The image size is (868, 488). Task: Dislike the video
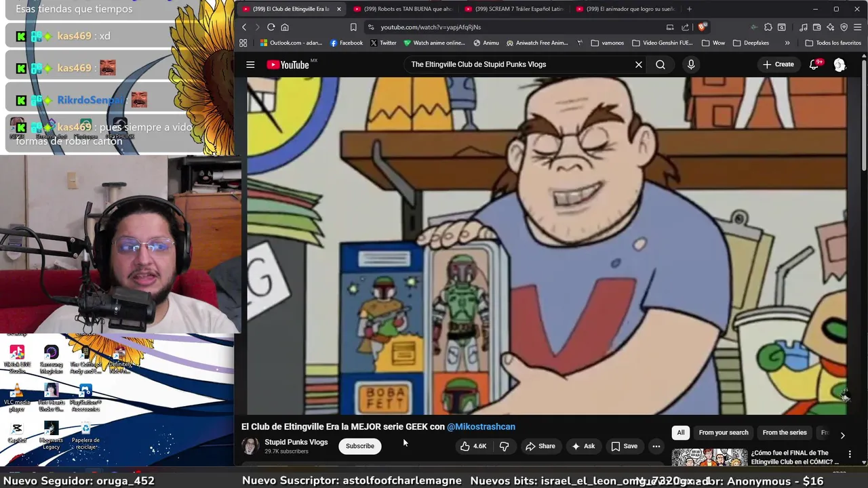click(504, 446)
